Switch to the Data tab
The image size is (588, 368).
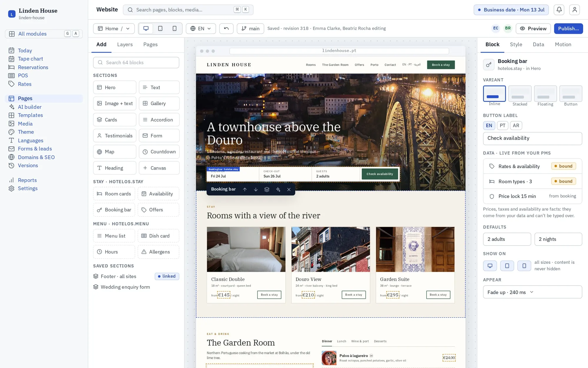pos(538,44)
